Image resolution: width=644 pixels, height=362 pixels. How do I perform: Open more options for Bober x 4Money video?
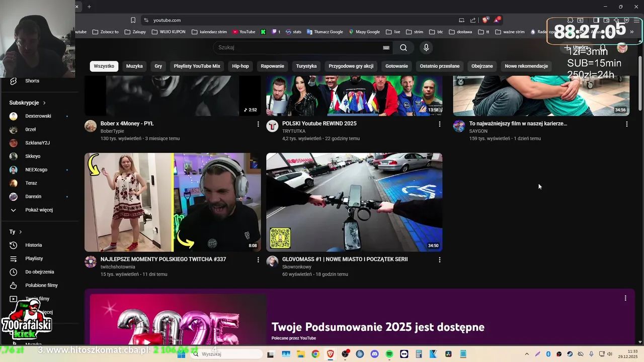click(258, 124)
